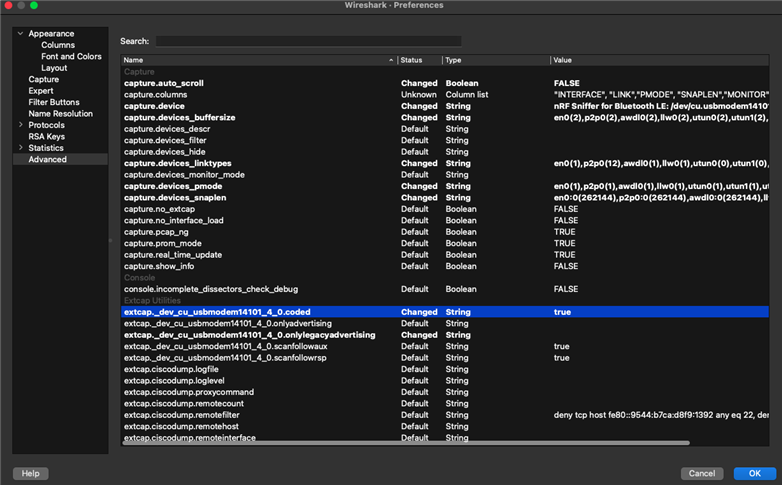Click the Search input field
This screenshot has height=485, width=782.
pos(308,41)
